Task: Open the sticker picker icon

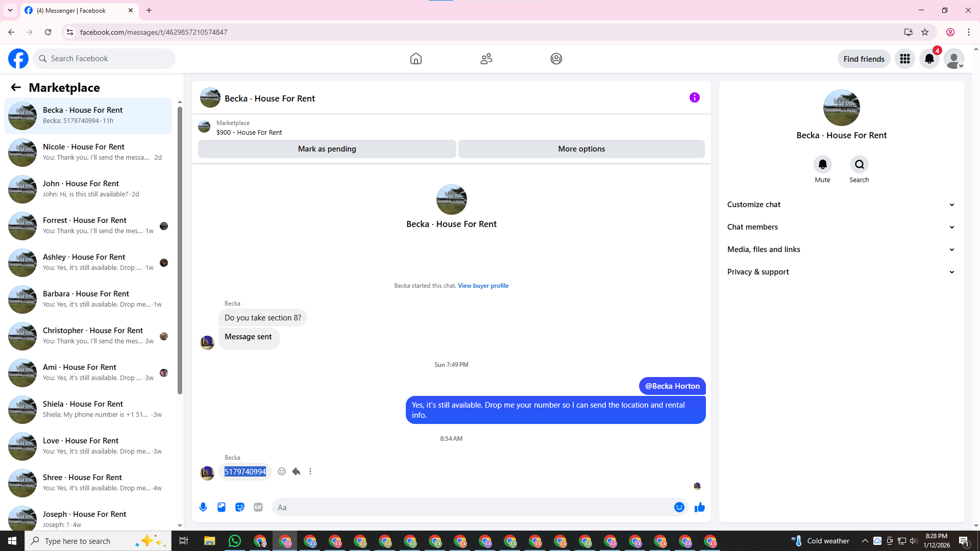Action: [240, 507]
